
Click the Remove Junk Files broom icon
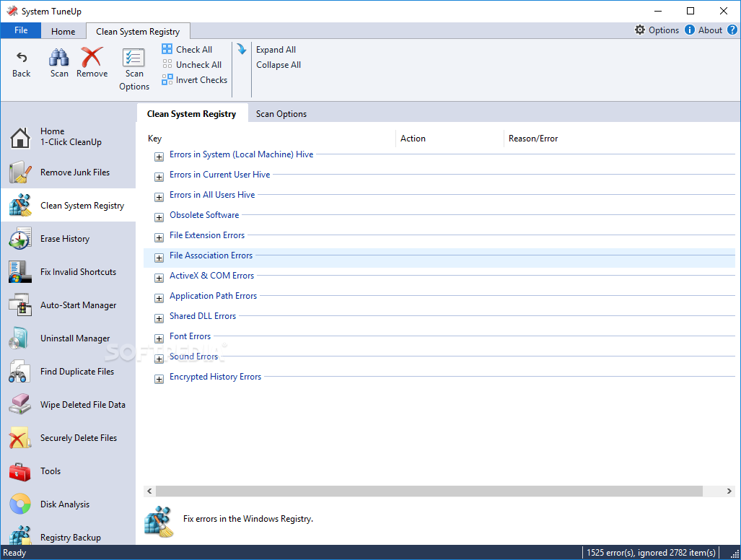[20, 172]
